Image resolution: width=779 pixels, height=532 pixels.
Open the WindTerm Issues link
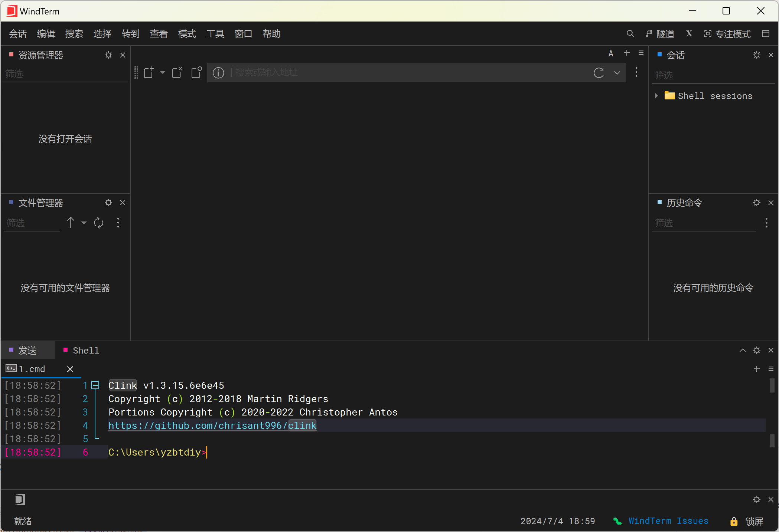coord(668,521)
